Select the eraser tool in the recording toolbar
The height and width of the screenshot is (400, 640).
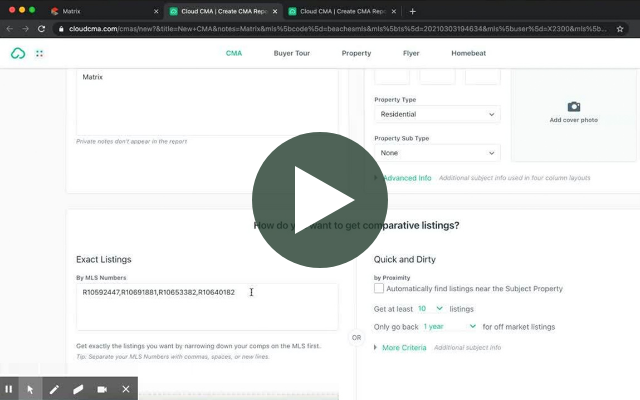[x=78, y=389]
